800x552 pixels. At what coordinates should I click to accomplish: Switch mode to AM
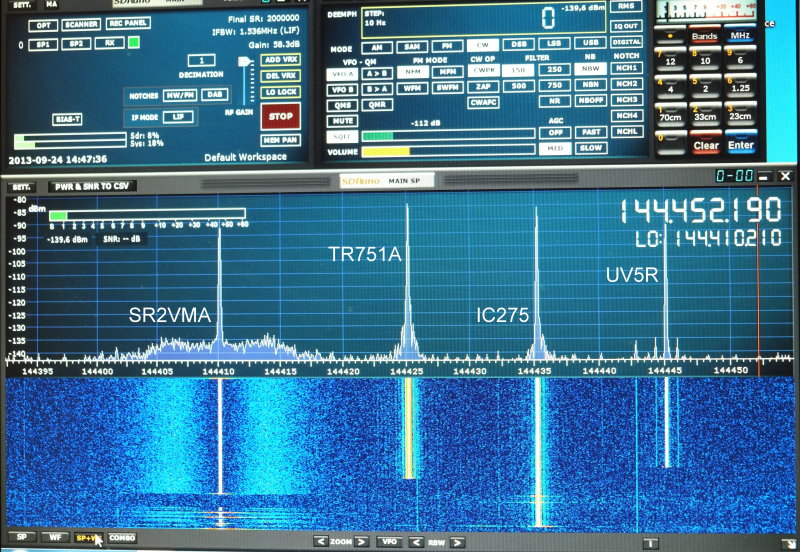(x=377, y=47)
